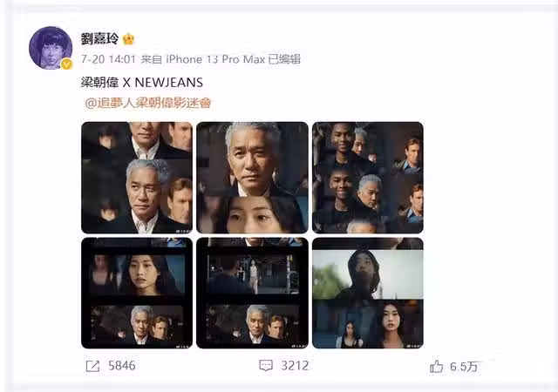Image resolution: width=558 pixels, height=392 pixels.
Task: Open the @追夢人梁朝偉影迷會 mention link
Action: click(148, 103)
